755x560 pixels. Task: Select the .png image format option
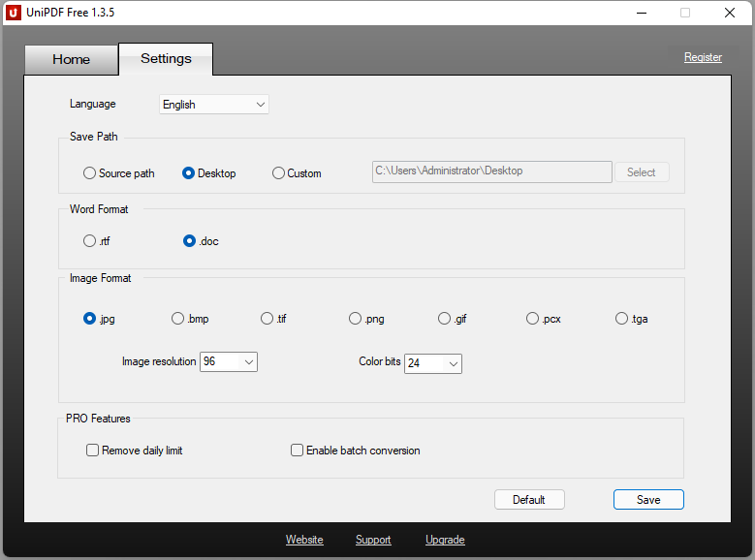pos(356,319)
